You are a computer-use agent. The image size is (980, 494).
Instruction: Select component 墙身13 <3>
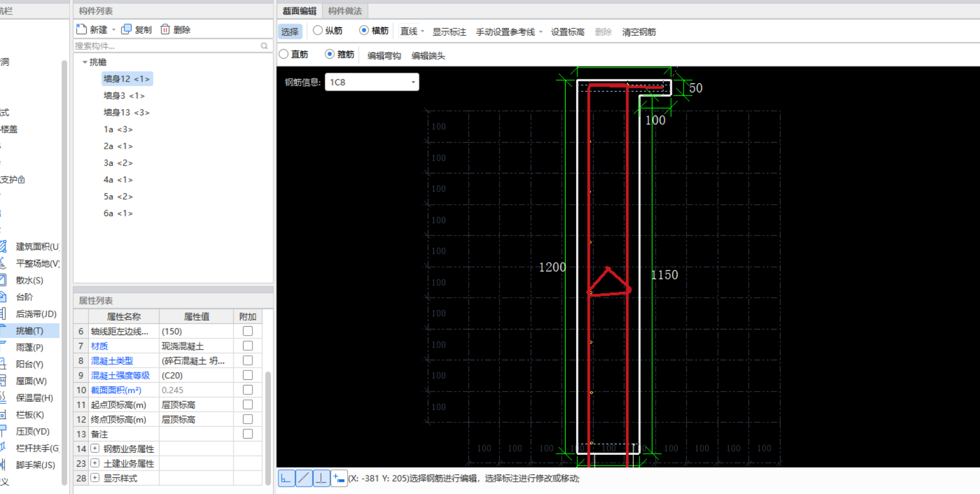pyautogui.click(x=127, y=112)
